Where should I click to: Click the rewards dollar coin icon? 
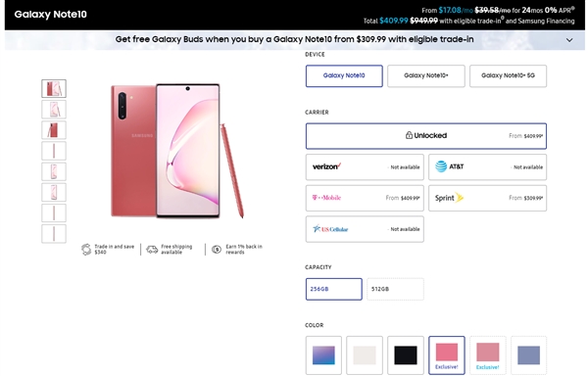[217, 250]
